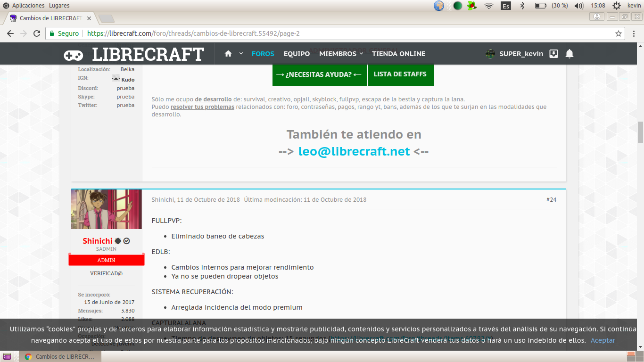Open the Bluetooth indicator
Viewport: 644px width, 362px height.
pos(522,6)
